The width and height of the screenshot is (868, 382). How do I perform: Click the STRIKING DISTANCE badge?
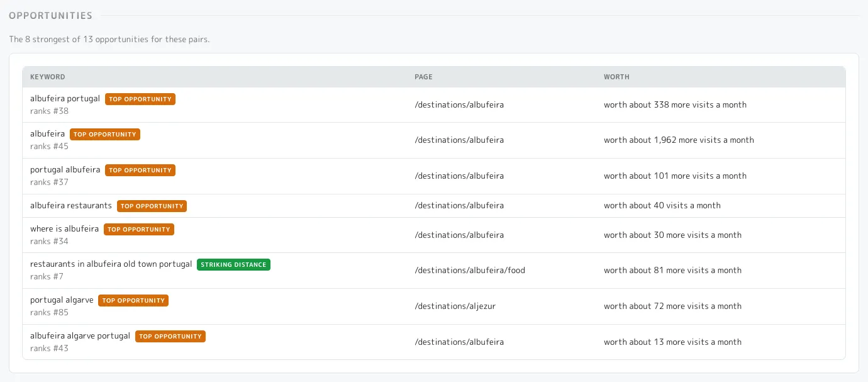click(x=233, y=265)
